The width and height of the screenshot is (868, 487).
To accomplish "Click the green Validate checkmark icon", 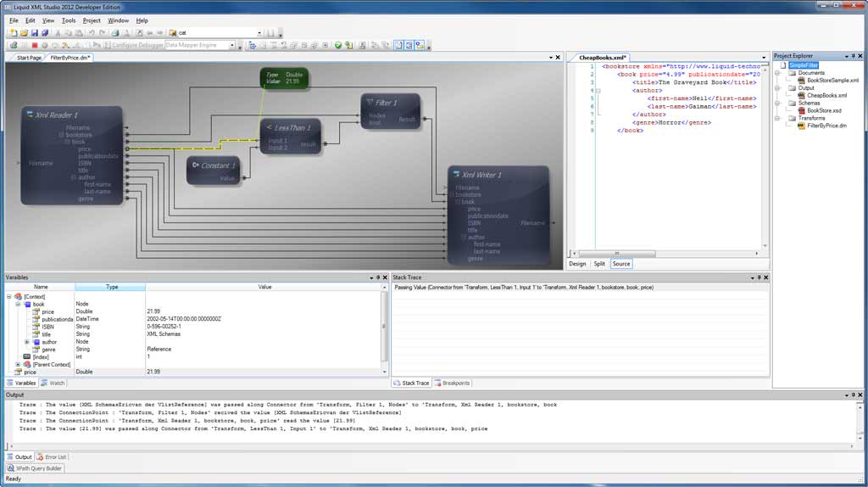I will click(337, 45).
